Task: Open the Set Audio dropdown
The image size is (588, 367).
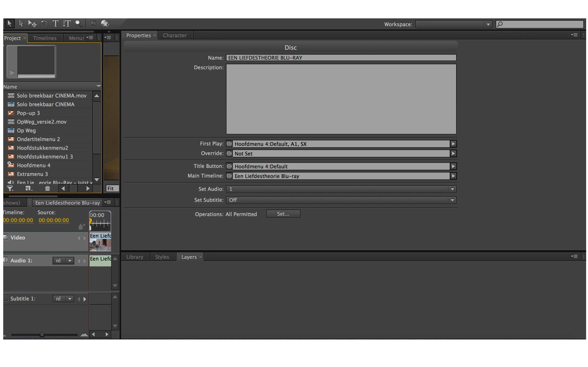Action: tap(452, 189)
